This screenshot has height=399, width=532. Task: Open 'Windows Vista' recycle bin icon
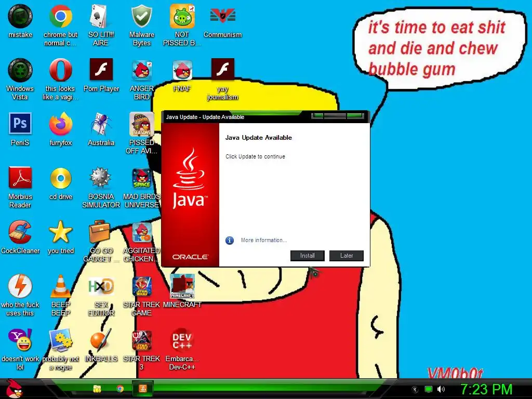tap(20, 79)
